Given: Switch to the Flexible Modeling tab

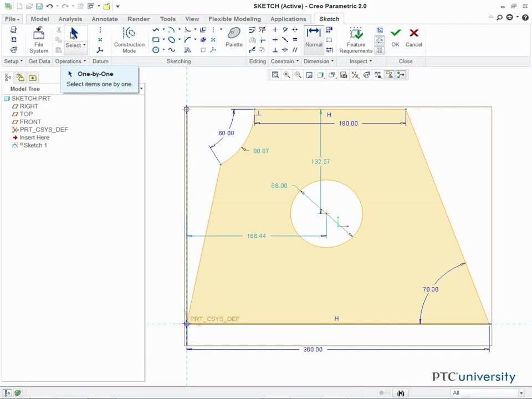Looking at the screenshot, I should tap(235, 19).
